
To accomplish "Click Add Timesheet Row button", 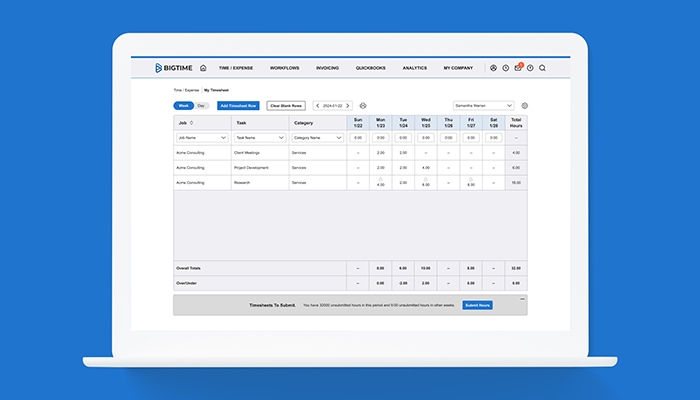I will coord(238,106).
